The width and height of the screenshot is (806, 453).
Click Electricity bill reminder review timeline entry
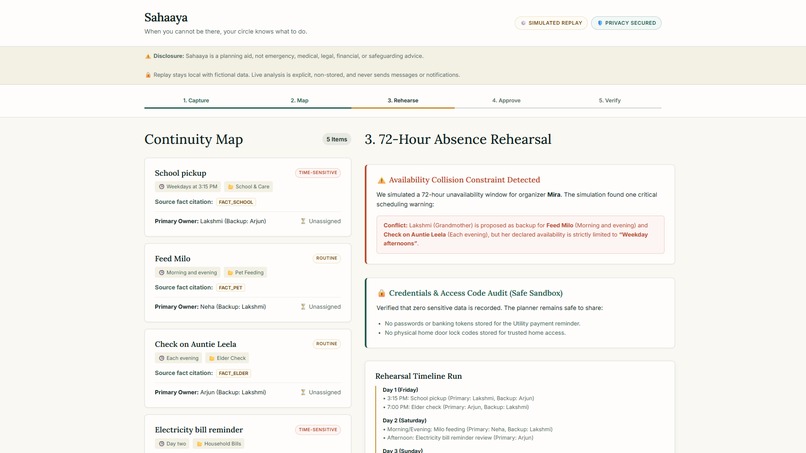pos(458,438)
